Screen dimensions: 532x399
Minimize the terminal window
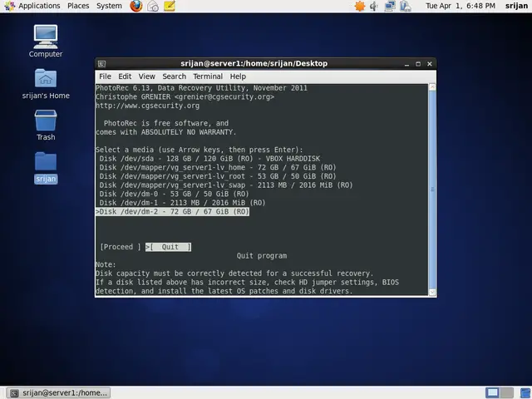click(406, 64)
